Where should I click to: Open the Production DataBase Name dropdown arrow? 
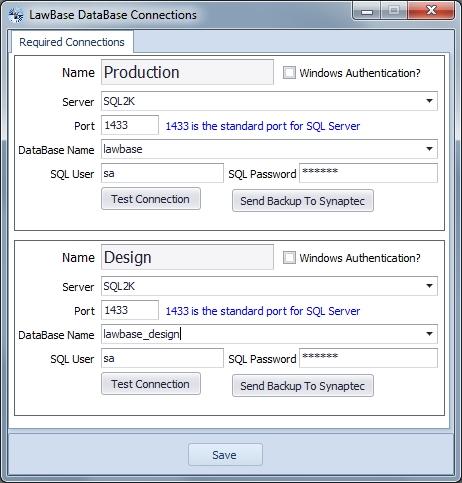pos(429,149)
